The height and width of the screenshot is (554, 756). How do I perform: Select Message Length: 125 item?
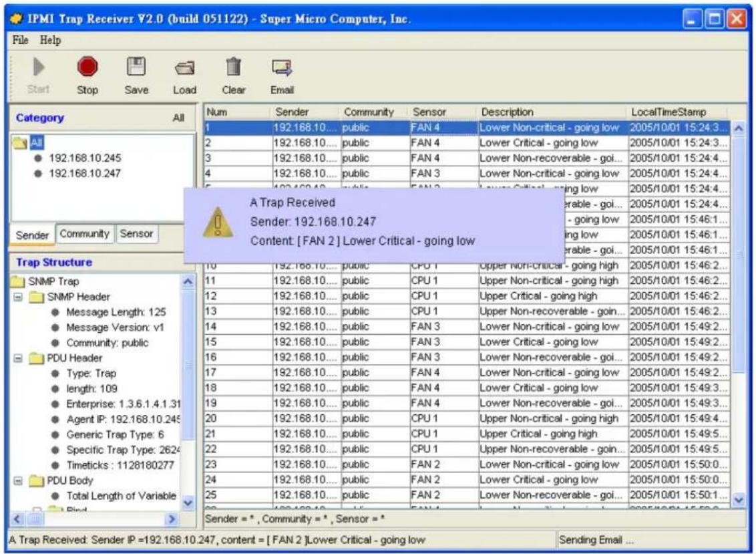point(116,312)
